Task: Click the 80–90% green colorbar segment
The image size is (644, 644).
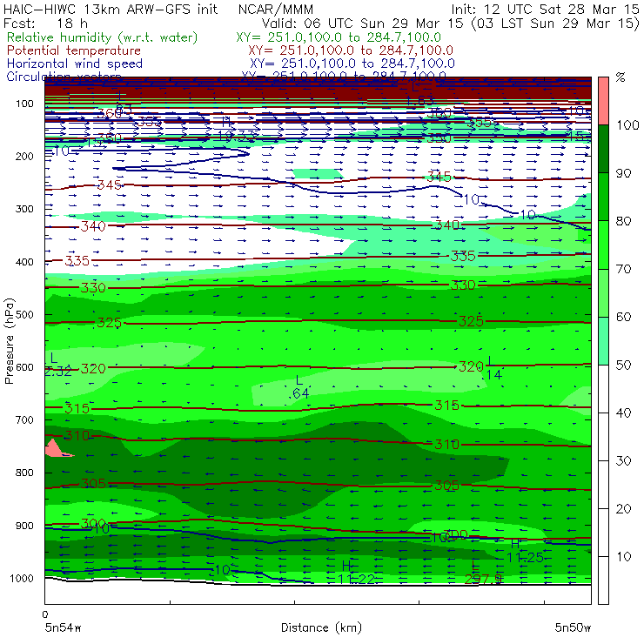Action: coord(603,197)
